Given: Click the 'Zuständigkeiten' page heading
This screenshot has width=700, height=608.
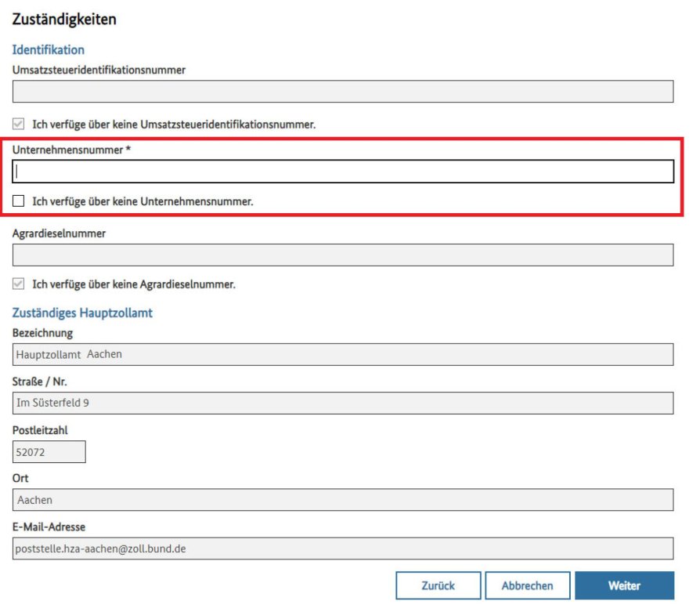Looking at the screenshot, I should [x=64, y=20].
